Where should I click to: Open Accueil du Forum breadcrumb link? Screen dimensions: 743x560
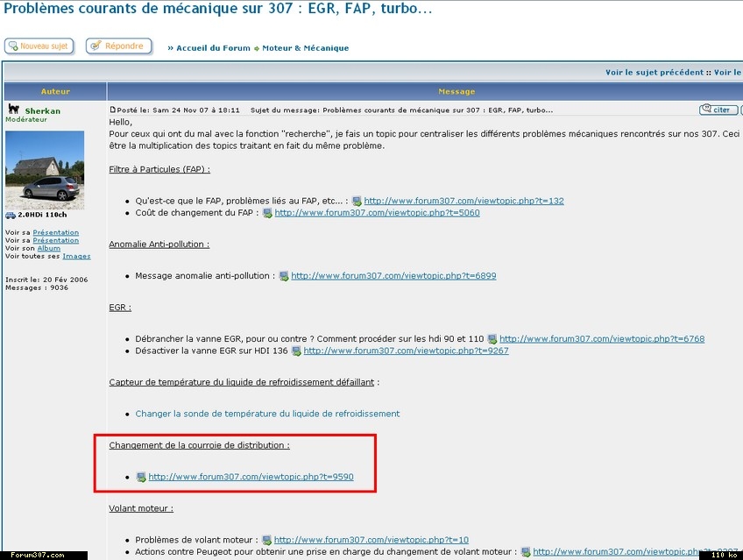pos(213,48)
